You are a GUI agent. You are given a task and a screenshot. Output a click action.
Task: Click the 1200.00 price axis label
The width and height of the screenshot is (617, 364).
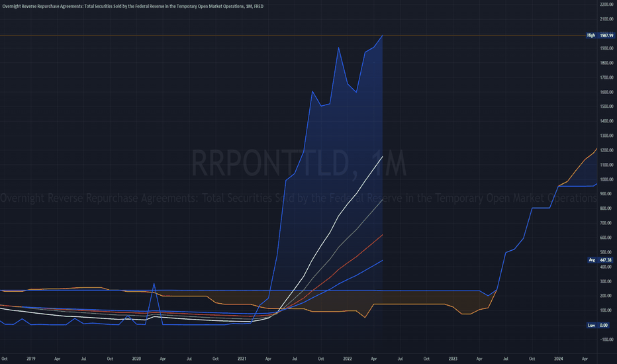click(x=607, y=150)
